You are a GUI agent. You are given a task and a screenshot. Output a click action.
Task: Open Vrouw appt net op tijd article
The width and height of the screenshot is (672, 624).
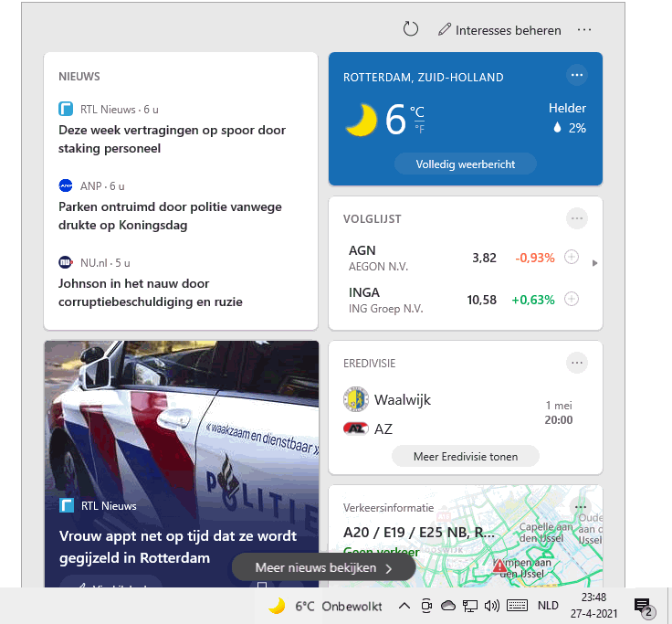178,547
